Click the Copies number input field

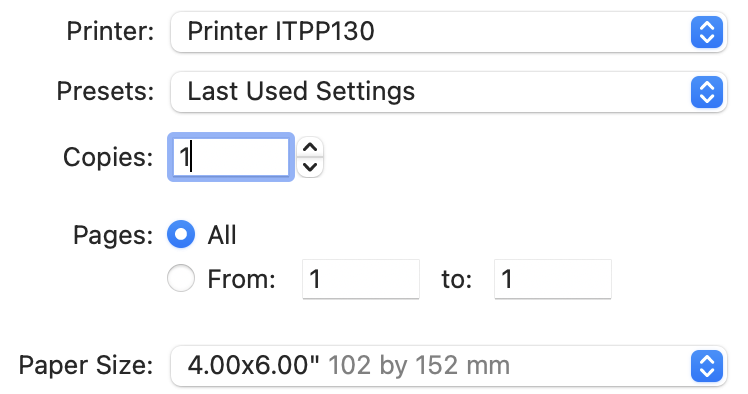[x=231, y=157]
